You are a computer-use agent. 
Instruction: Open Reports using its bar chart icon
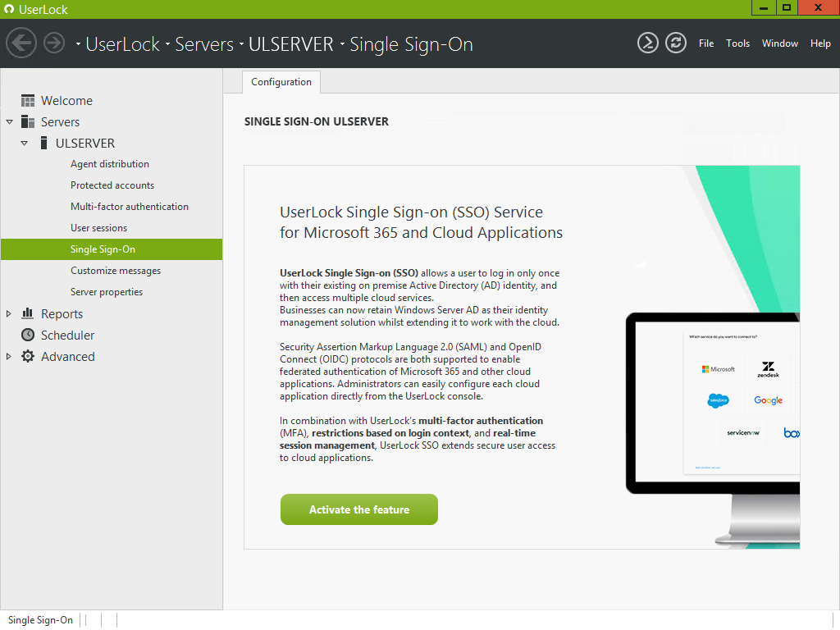tap(27, 313)
